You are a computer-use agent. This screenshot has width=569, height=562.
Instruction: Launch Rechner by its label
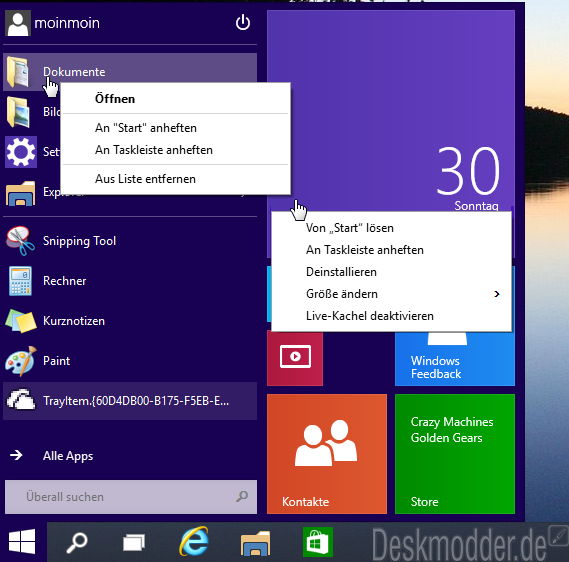coord(65,281)
